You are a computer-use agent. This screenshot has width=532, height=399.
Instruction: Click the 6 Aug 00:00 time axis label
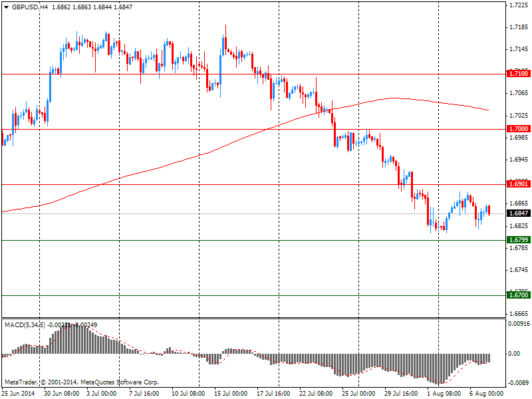click(x=486, y=394)
